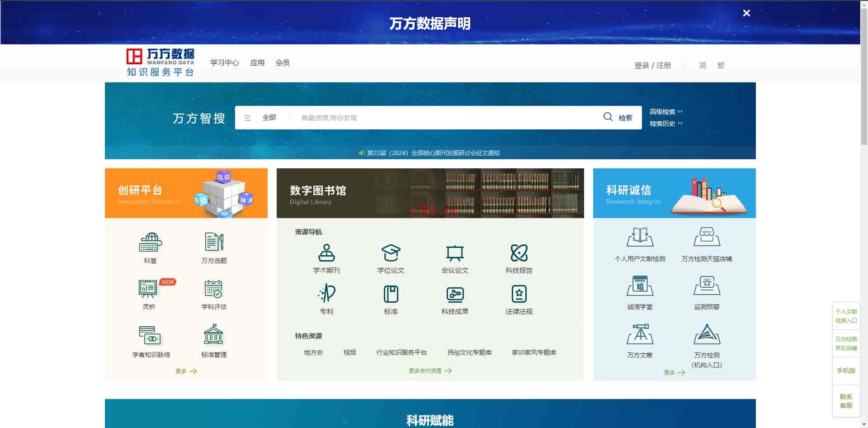This screenshot has width=868, height=428.
Task: Expand 检索历史 search history
Action: click(666, 124)
